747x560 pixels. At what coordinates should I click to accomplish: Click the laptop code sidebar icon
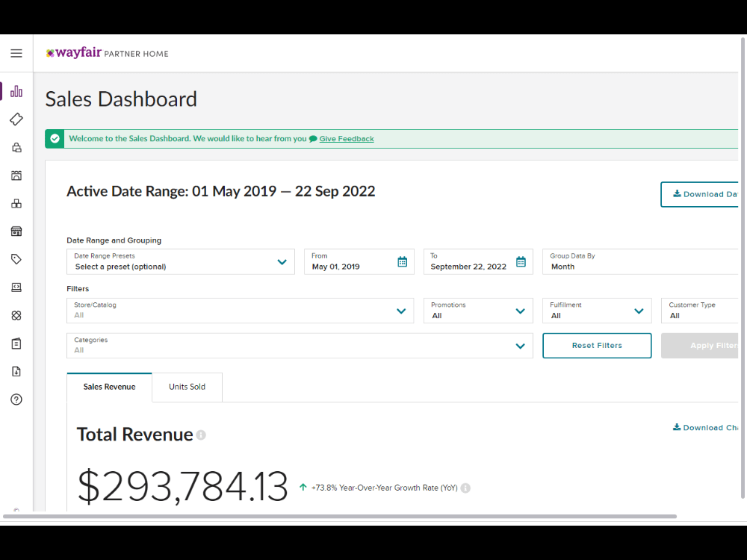coord(16,287)
